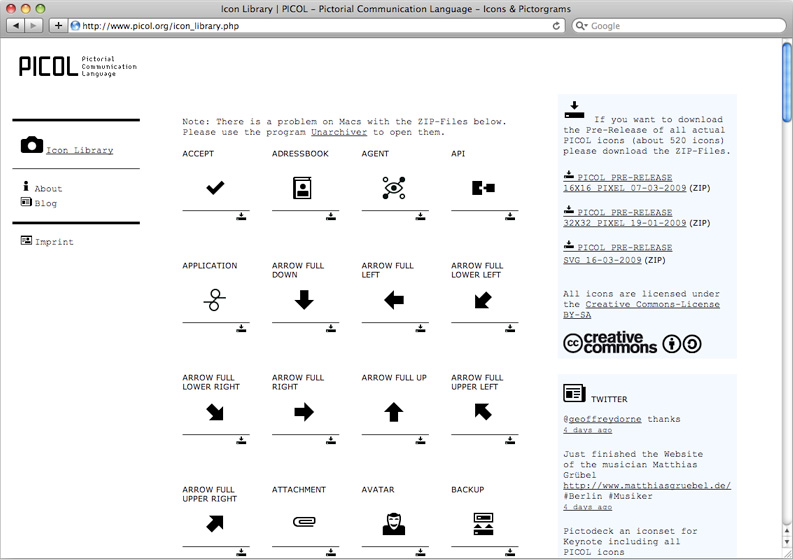Image resolution: width=793 pixels, height=559 pixels.
Task: Open the Creative Commons-License BY-SA link
Action: (641, 310)
